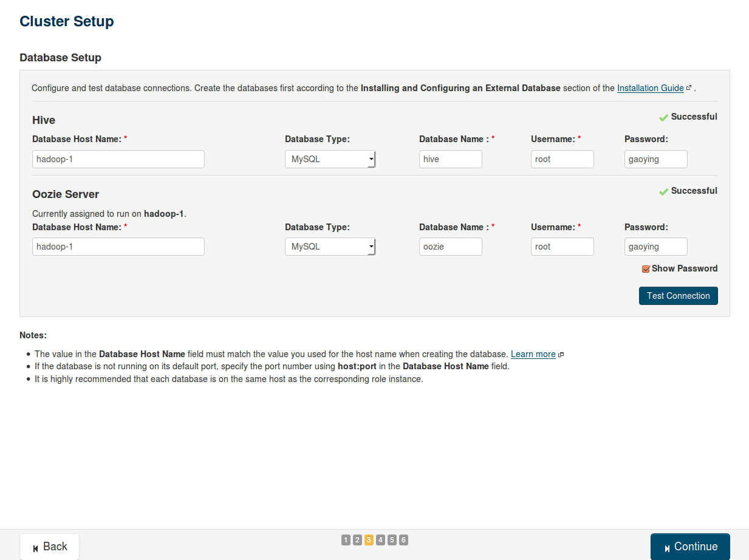The height and width of the screenshot is (560, 749).
Task: Select current wizard step 3
Action: point(369,540)
